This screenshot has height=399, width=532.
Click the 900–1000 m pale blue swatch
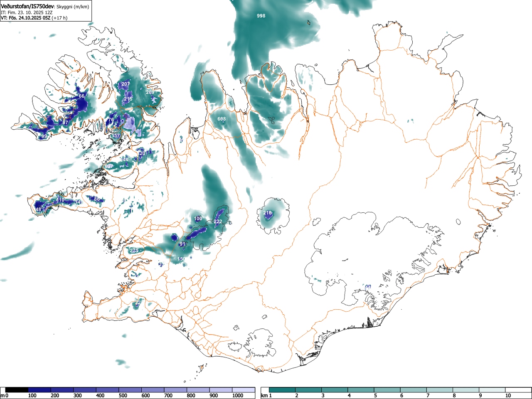(221, 390)
